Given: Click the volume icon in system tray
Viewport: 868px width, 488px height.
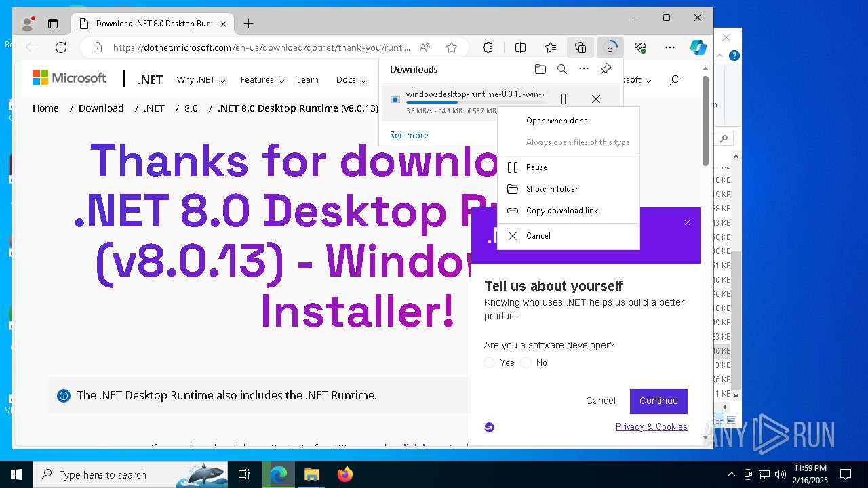Looking at the screenshot, I should (x=780, y=474).
